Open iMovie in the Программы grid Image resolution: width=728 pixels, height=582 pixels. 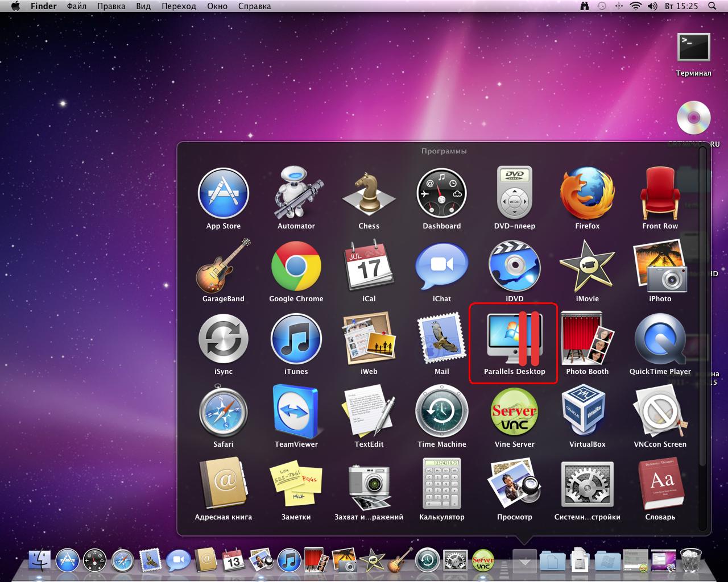pyautogui.click(x=588, y=267)
